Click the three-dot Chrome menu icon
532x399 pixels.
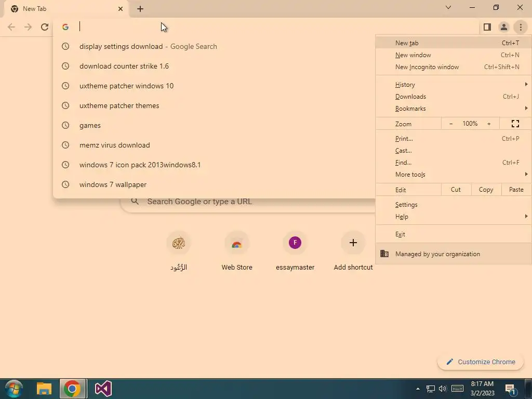521,27
